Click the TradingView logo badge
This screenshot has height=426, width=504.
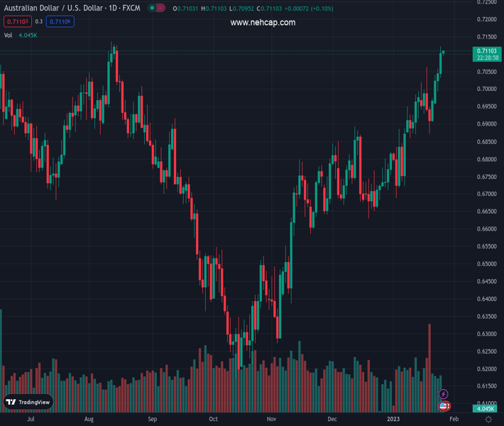coord(28,402)
